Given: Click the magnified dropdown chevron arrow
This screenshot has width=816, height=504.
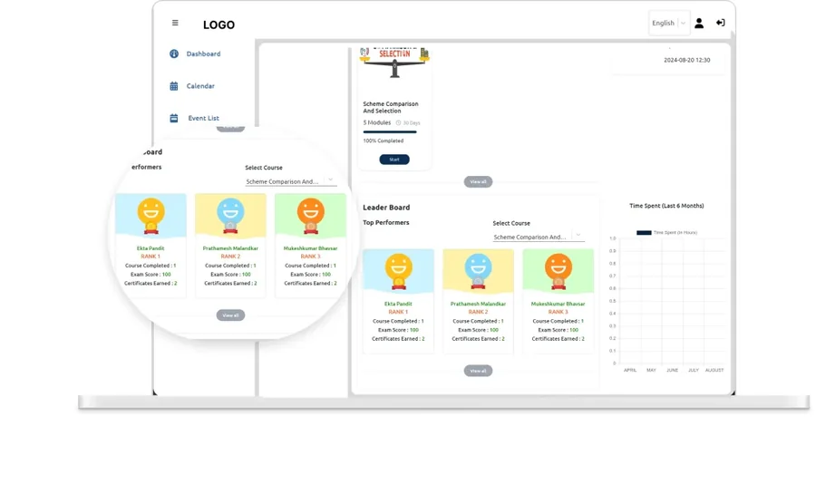Looking at the screenshot, I should point(330,180).
